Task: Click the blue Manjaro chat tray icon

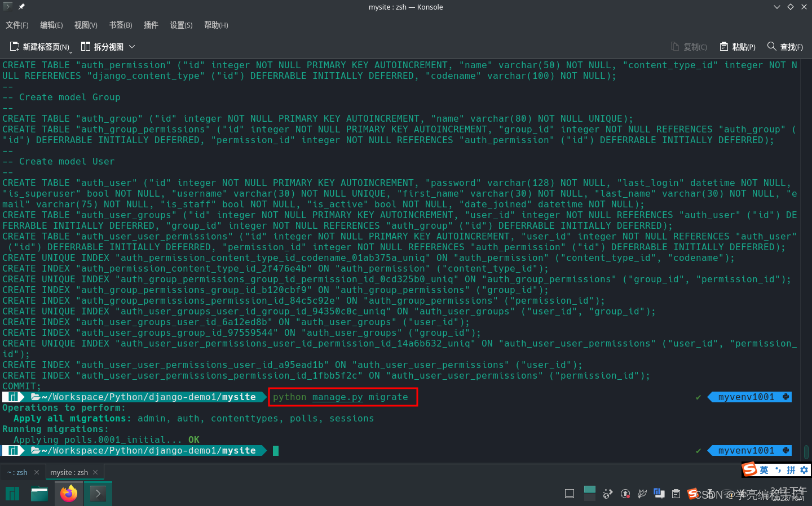Action: tap(659, 494)
